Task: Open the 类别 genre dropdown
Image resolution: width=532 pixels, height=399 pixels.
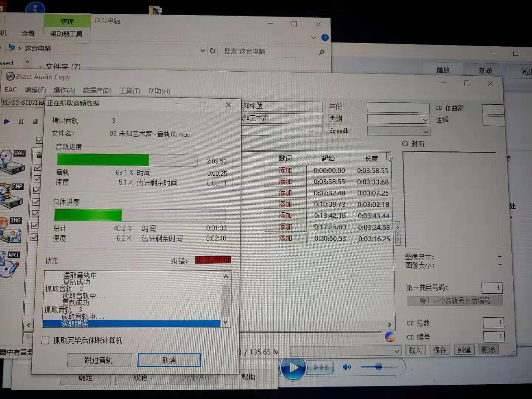Action: click(x=425, y=120)
